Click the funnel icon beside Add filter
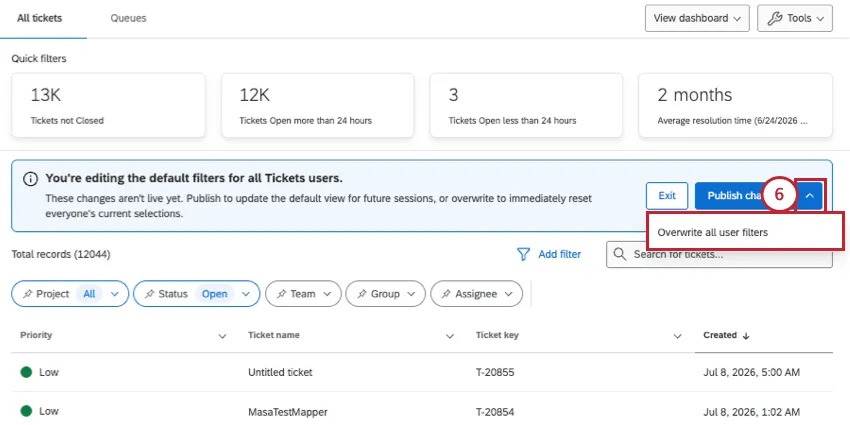Image resolution: width=850 pixels, height=425 pixels. (523, 254)
